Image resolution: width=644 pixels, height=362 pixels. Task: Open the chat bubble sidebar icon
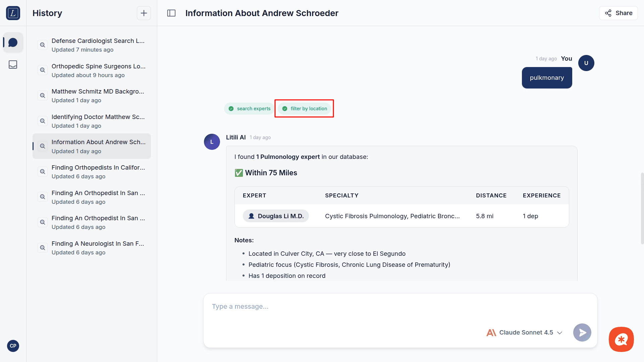[13, 43]
